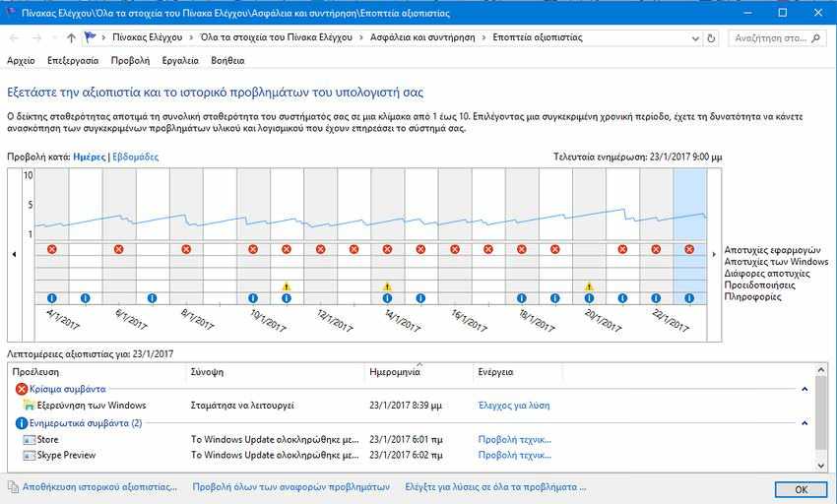The height and width of the screenshot is (504, 837).
Task: Click the red error icon in the highlighted chart column
Action: 689,249
